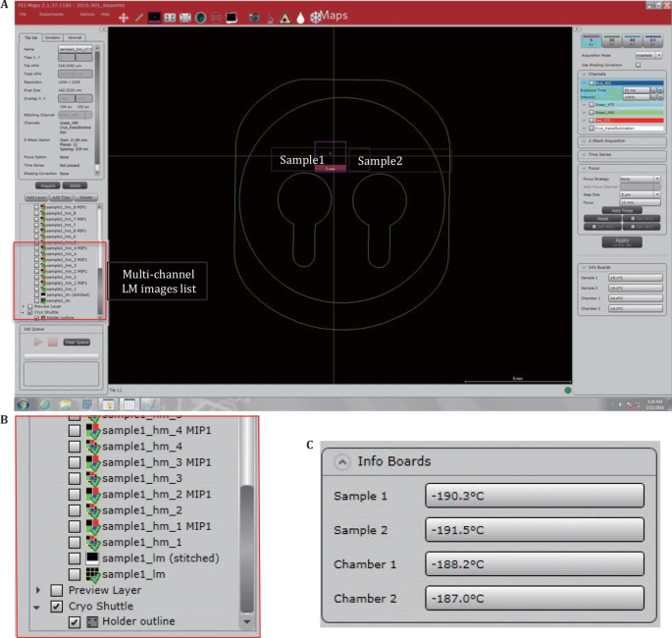This screenshot has height=638, width=672.
Task: Enable the Use Shading Correction checkbox
Action: click(638, 64)
